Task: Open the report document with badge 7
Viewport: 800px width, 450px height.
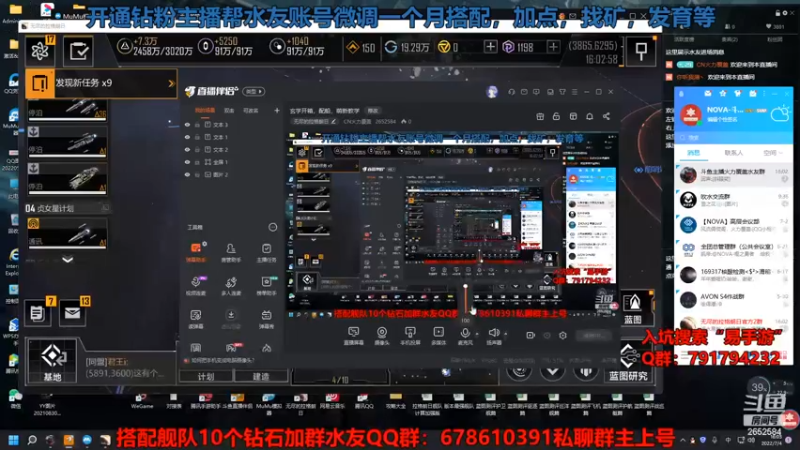Action: [x=38, y=313]
